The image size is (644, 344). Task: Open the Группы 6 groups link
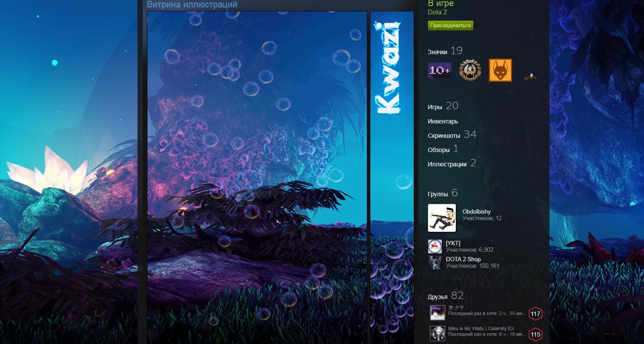coord(443,193)
